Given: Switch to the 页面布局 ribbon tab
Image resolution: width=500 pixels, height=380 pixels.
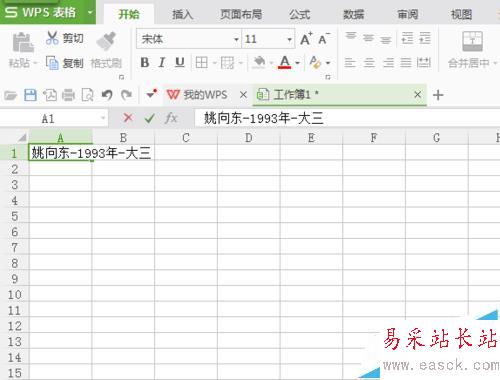Looking at the screenshot, I should click(241, 14).
